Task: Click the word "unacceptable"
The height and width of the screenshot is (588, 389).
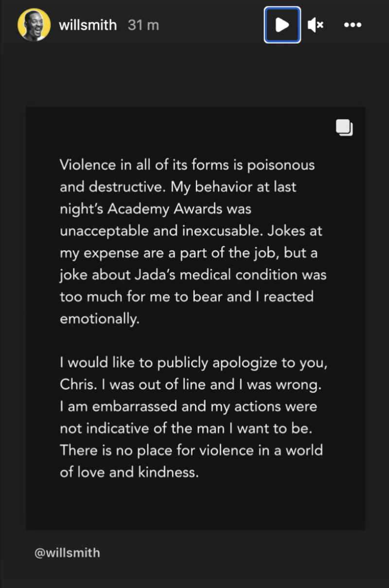Action: pyautogui.click(x=105, y=231)
